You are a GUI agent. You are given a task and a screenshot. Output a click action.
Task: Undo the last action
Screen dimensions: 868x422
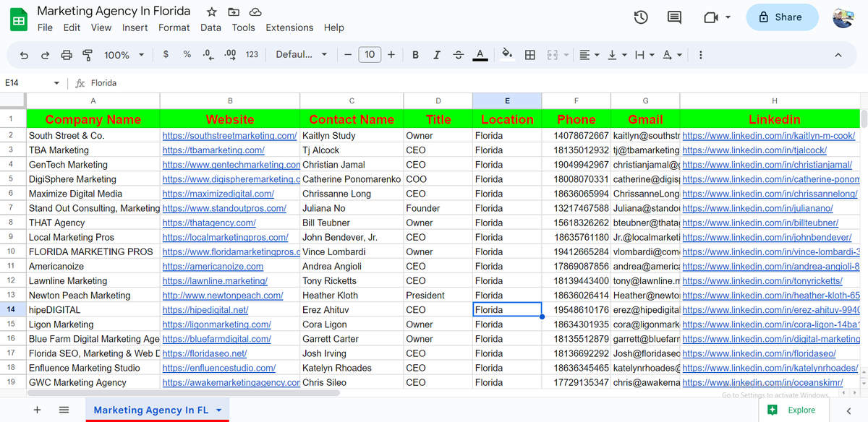point(25,55)
